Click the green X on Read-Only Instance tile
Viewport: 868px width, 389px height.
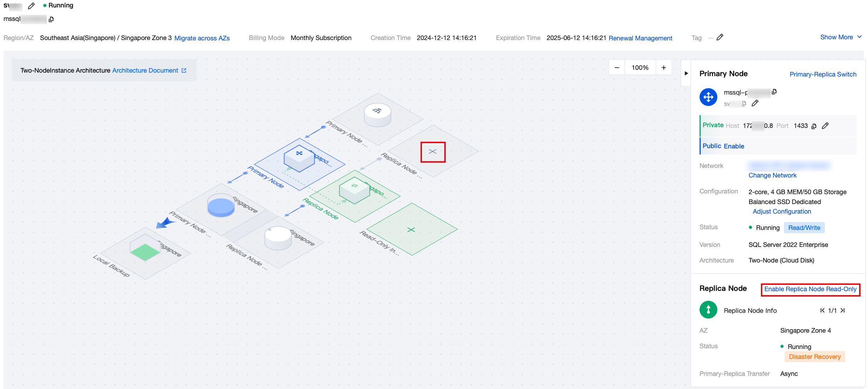point(411,230)
